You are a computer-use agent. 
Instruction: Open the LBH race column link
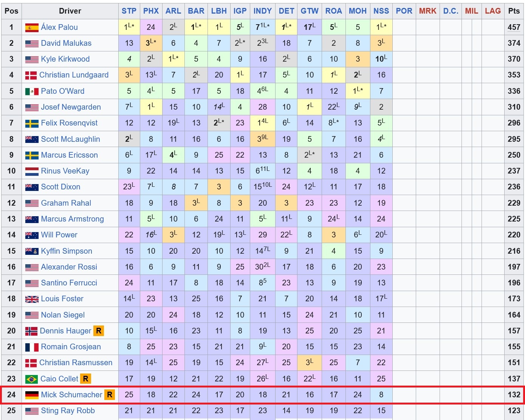click(219, 11)
